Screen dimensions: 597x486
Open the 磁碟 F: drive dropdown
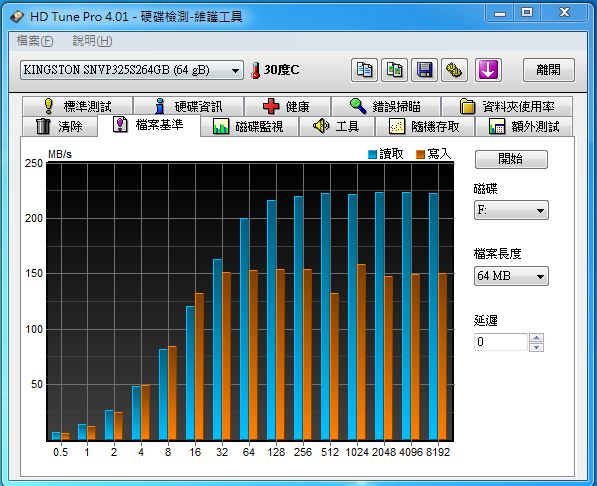point(511,210)
